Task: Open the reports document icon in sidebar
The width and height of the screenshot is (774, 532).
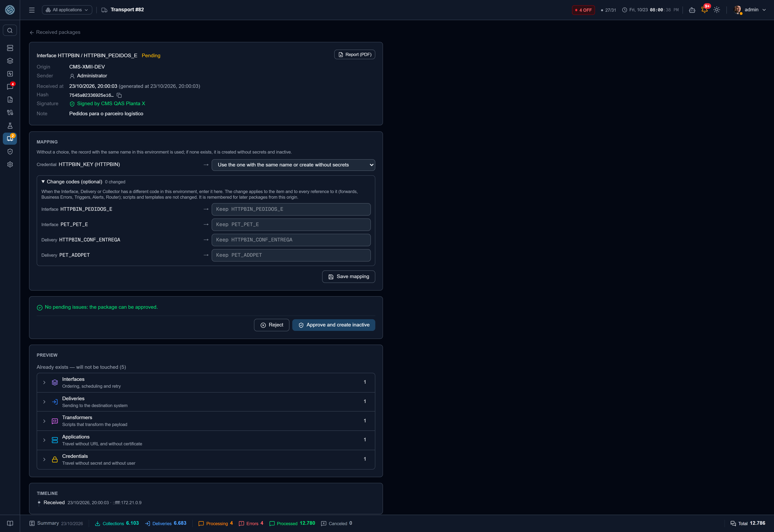Action: [10, 100]
